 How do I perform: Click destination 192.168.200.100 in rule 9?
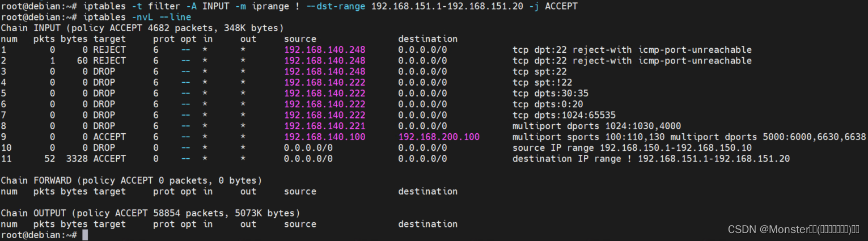tap(439, 137)
